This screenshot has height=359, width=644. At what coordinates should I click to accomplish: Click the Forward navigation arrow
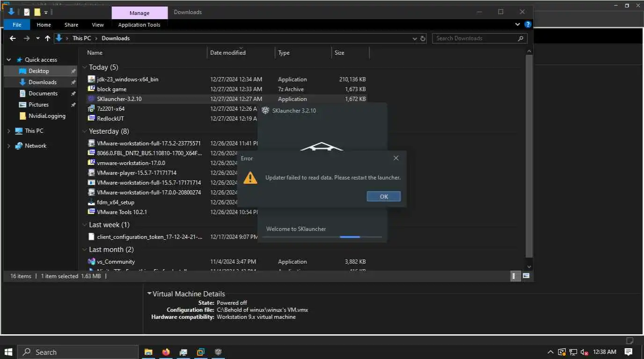tap(27, 38)
